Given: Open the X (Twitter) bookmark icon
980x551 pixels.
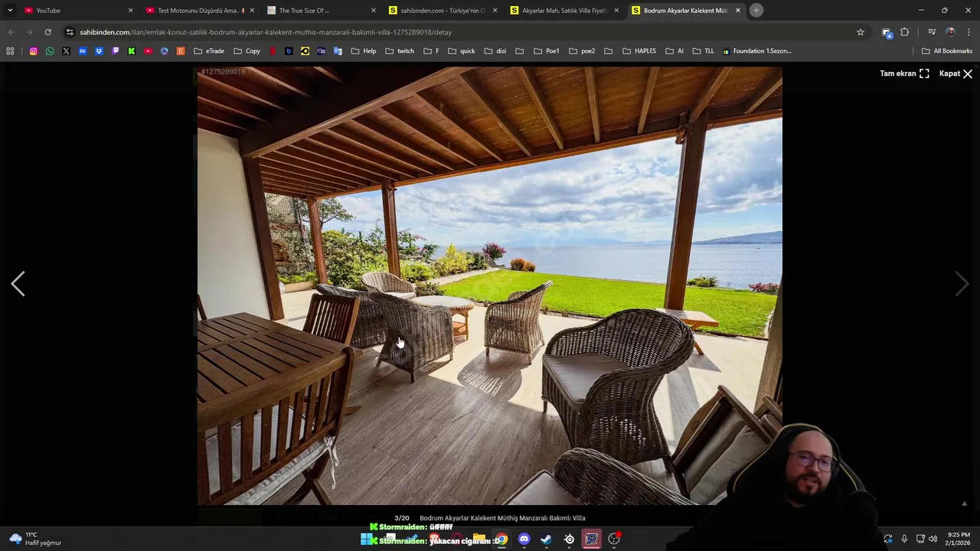Looking at the screenshot, I should (66, 51).
